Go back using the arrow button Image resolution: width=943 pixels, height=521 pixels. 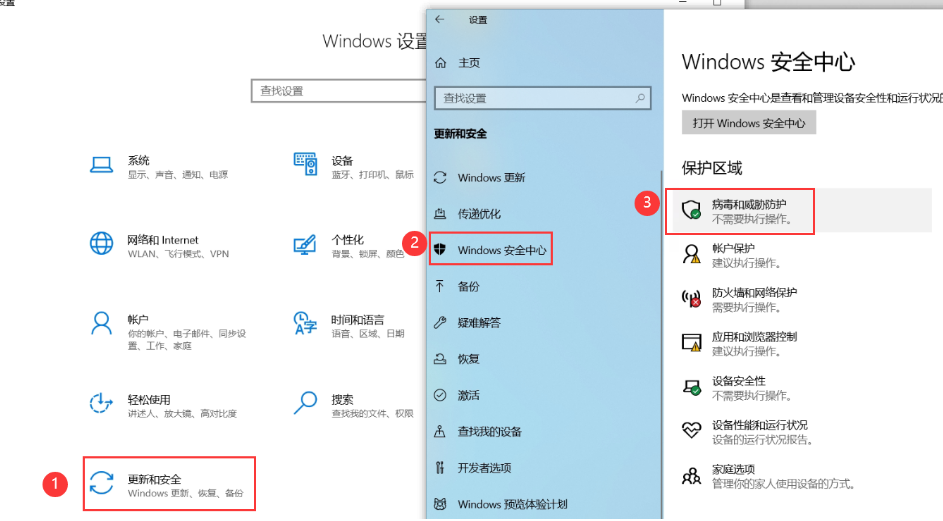[440, 19]
